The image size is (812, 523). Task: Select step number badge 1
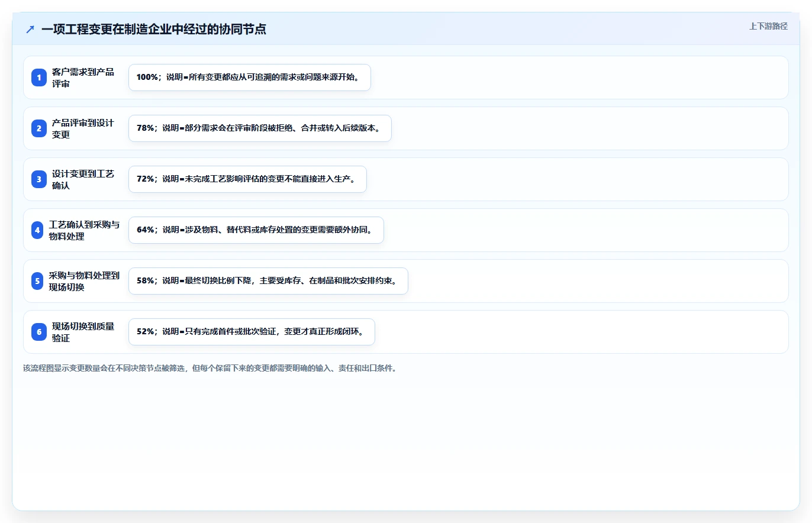(x=39, y=78)
